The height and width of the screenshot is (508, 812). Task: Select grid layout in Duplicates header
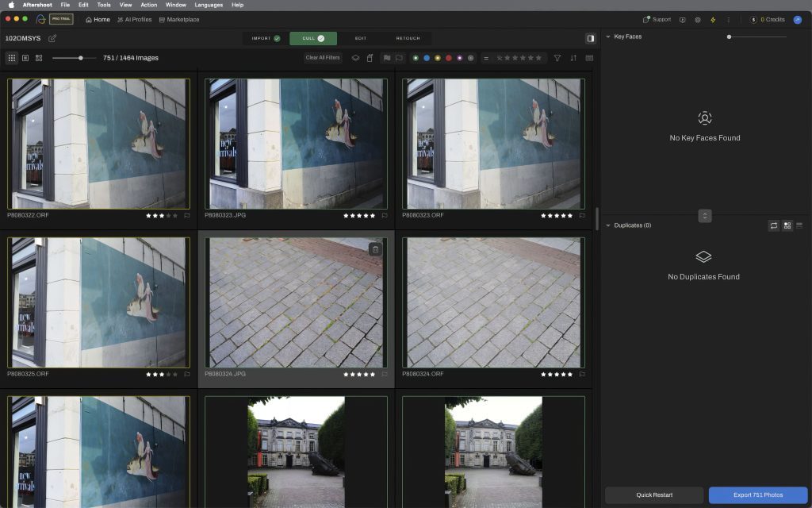tap(787, 225)
